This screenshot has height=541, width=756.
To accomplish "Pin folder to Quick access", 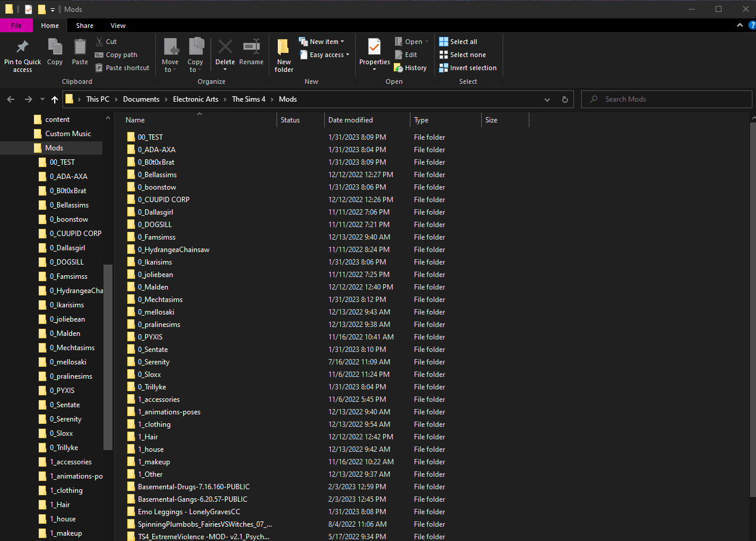I will 23,56.
